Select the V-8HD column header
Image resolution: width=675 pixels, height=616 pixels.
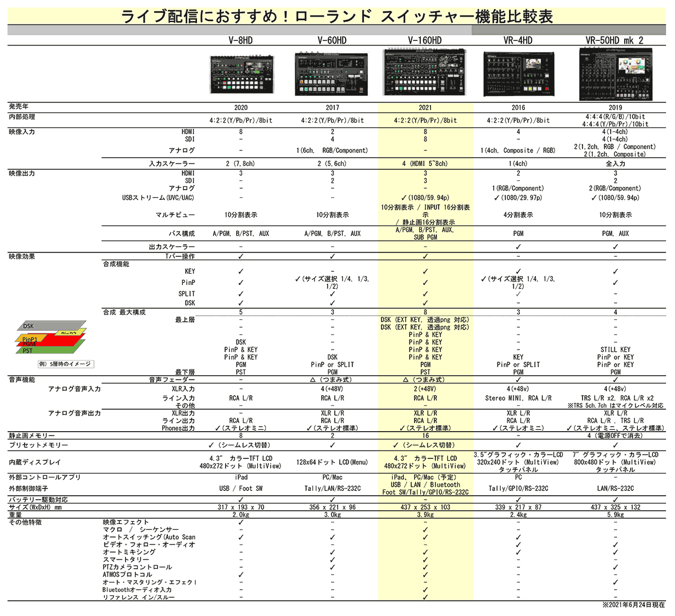(x=241, y=40)
